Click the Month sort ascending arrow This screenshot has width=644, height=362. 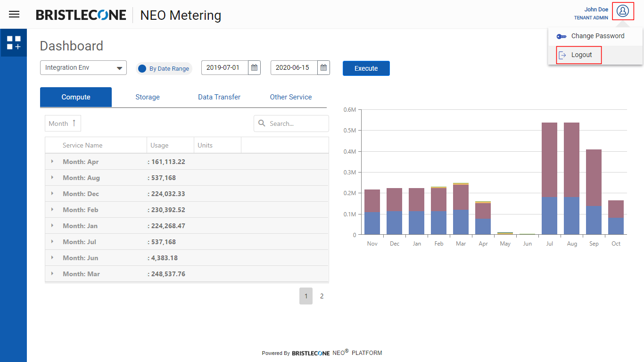(74, 123)
